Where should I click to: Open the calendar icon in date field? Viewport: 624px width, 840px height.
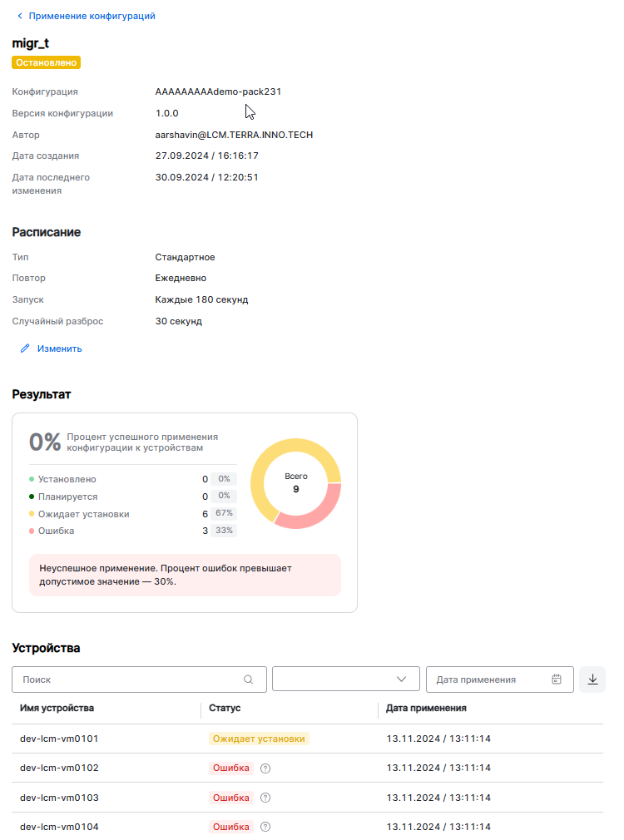(x=557, y=679)
